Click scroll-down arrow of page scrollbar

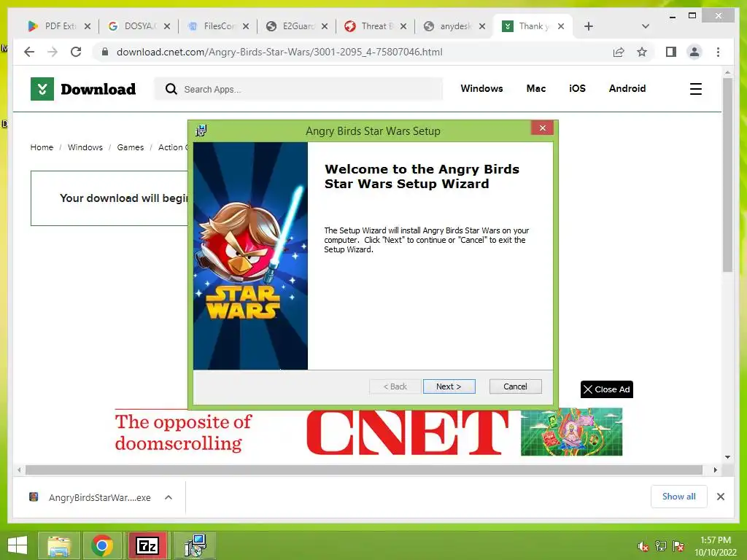pyautogui.click(x=727, y=457)
